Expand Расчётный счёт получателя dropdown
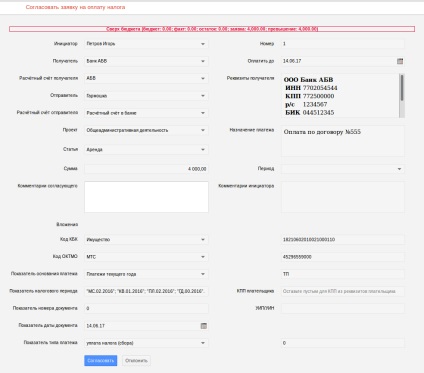 point(203,78)
